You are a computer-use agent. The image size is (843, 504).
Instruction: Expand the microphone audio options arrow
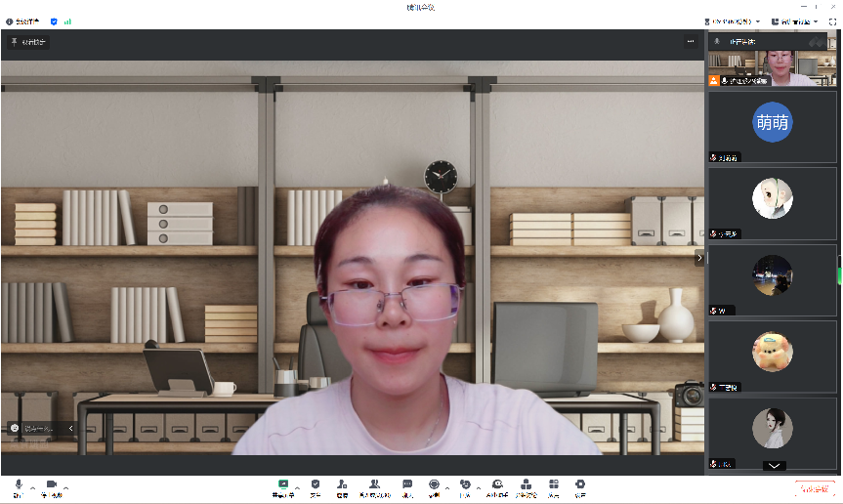[x=32, y=486]
